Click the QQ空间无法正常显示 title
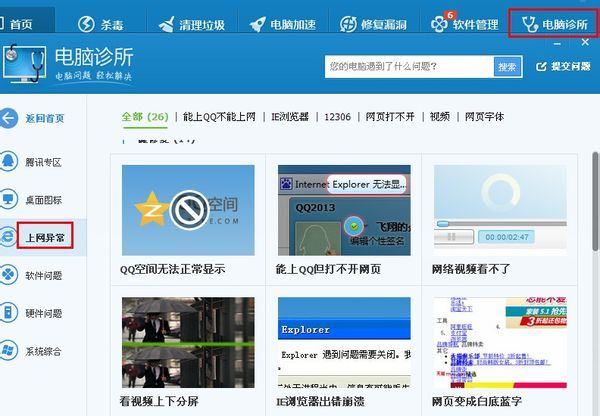 point(173,269)
